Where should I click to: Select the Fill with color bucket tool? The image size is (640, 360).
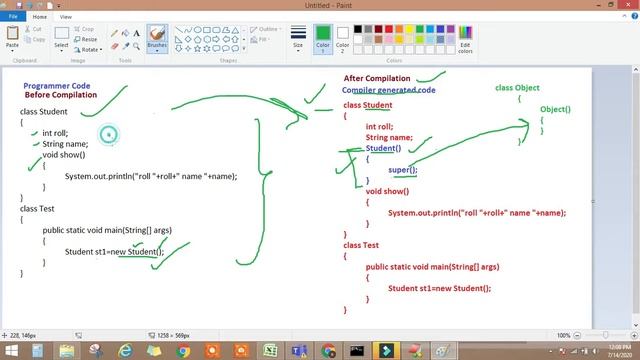pos(125,34)
